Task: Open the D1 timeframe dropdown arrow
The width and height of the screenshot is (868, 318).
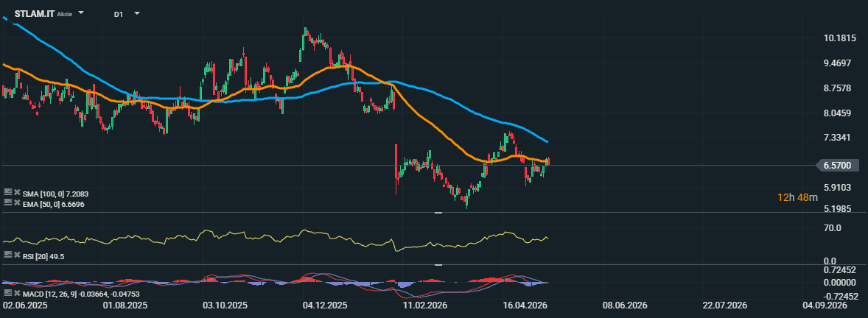Action: point(137,13)
